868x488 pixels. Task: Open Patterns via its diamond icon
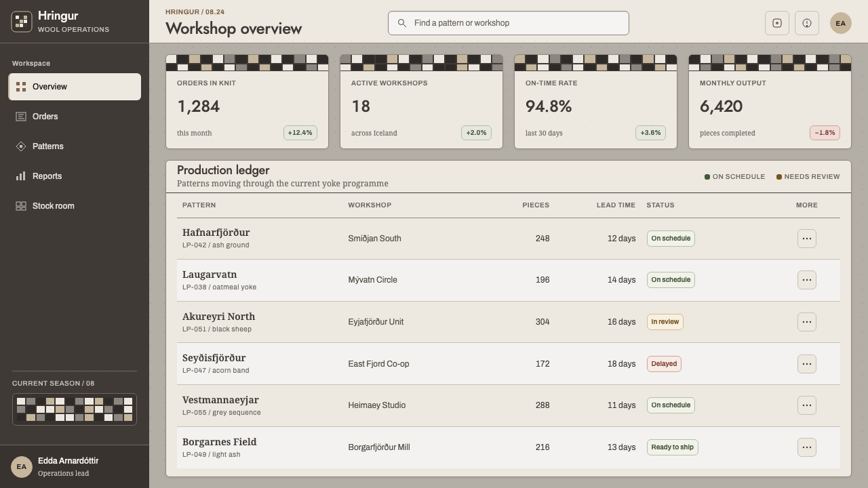coord(21,146)
